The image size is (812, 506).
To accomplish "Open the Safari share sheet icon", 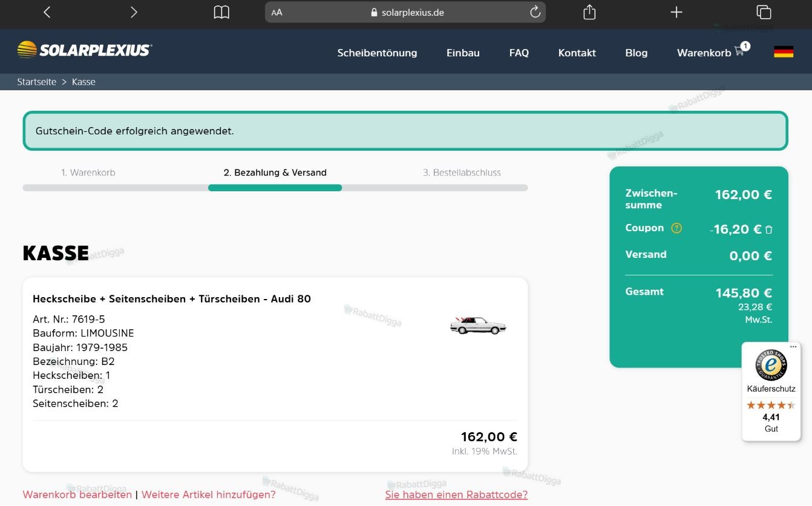I will [589, 11].
